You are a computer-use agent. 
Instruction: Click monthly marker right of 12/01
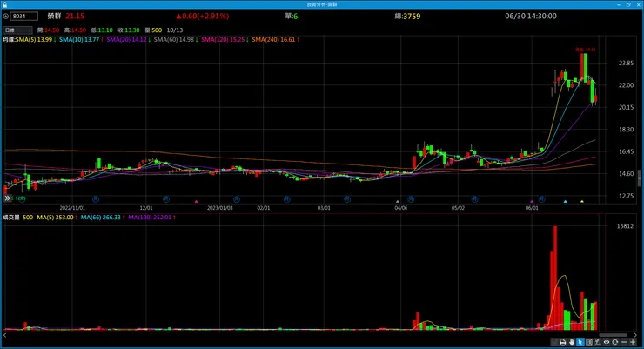pos(166,199)
